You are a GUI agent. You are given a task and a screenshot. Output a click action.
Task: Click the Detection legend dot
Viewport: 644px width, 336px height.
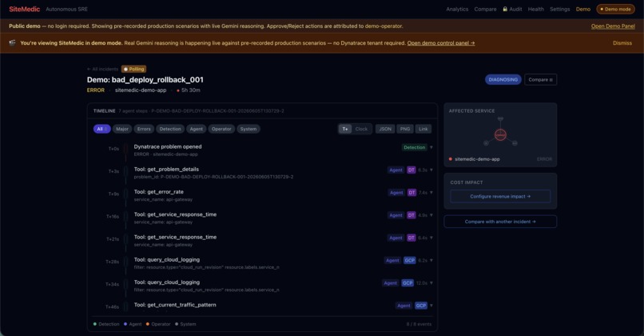tap(95, 324)
